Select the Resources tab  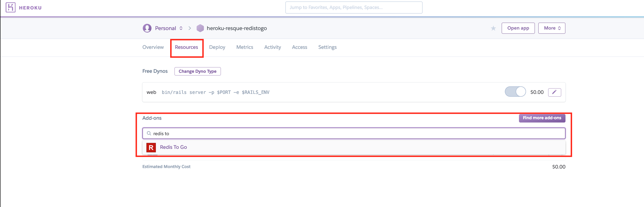tap(186, 47)
